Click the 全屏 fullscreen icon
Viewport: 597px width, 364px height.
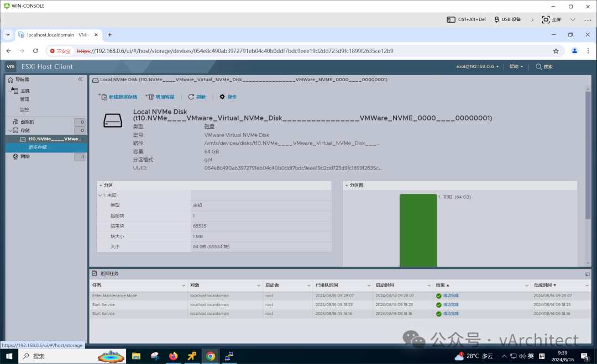[x=551, y=19]
